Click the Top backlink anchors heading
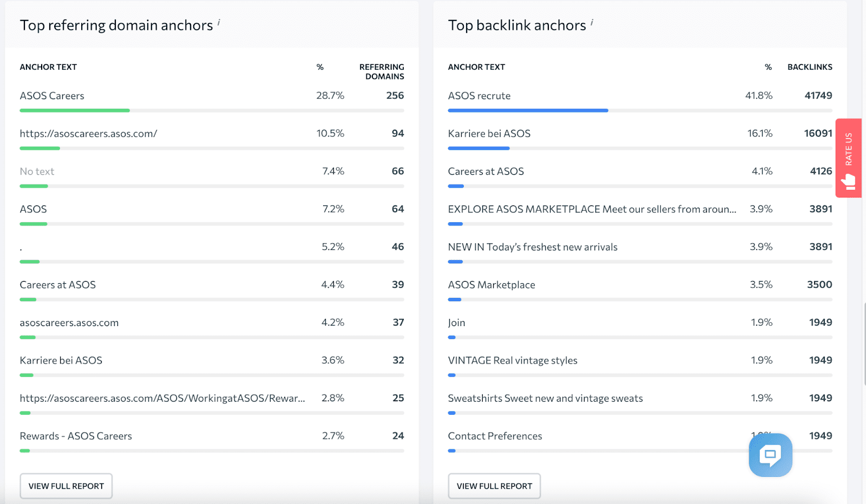Screen dimensions: 866x504 [x=517, y=25]
